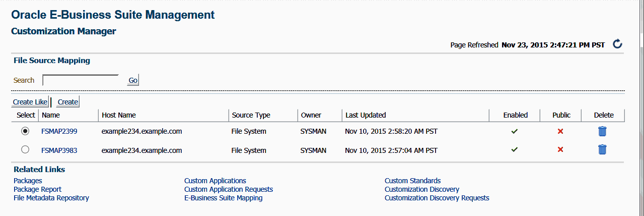
Task: Open the Custom Applications link
Action: click(x=215, y=181)
